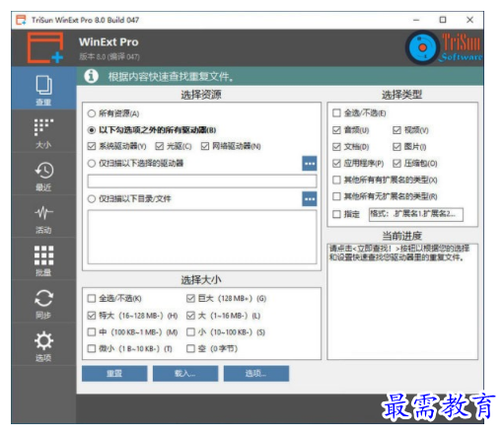Viewport: 504px width, 437px height.
Task: Open the 同步 sync sidebar icon
Action: 43,302
